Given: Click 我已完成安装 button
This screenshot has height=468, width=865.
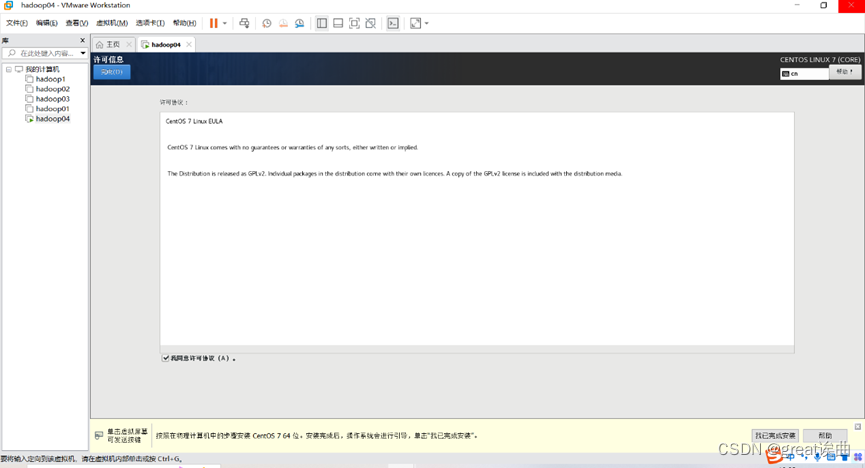Looking at the screenshot, I should pyautogui.click(x=775, y=436).
